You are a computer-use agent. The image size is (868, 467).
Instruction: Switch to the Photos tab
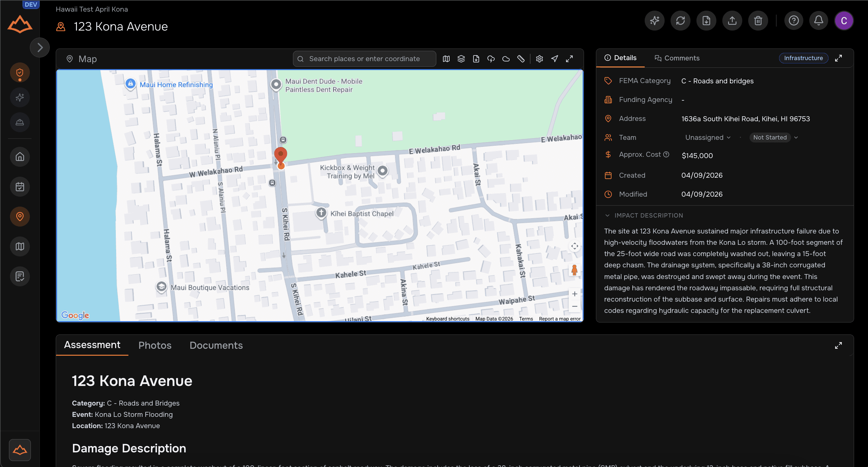click(x=155, y=345)
